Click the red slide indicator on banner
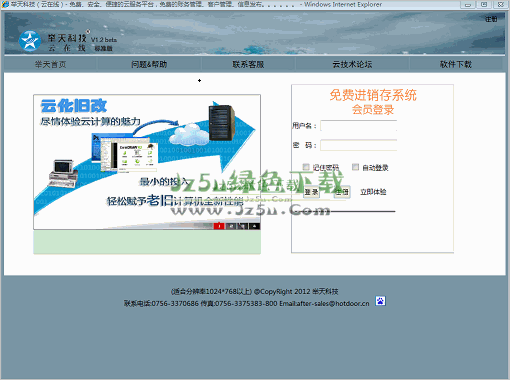The image size is (510, 380). pos(219,226)
